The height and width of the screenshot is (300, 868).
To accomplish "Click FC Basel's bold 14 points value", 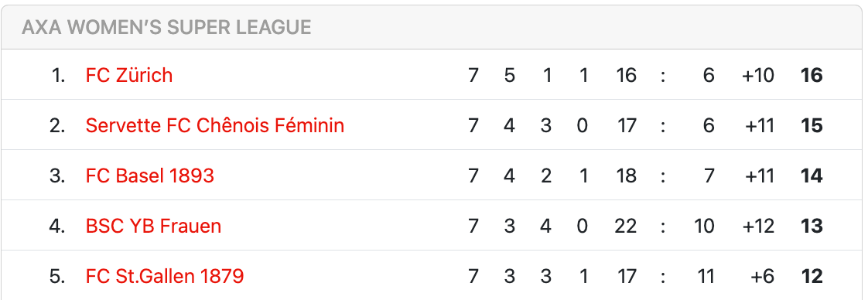I will 812,176.
